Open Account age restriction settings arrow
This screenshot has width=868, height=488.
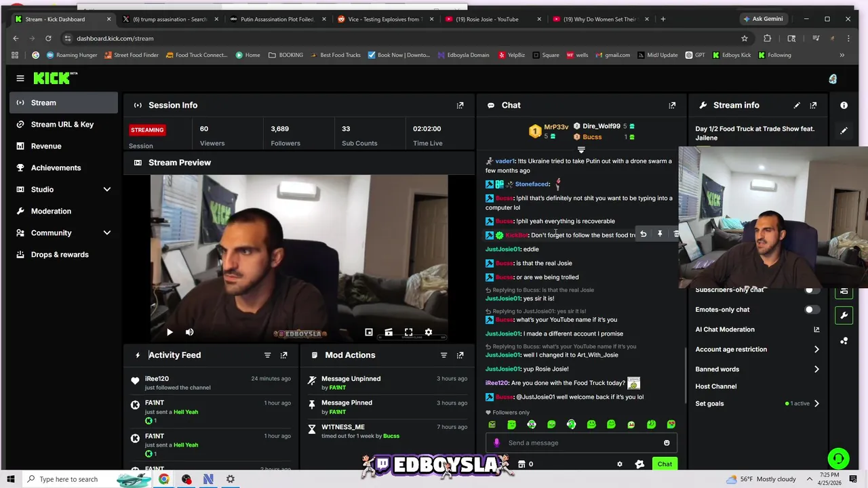[x=816, y=350]
